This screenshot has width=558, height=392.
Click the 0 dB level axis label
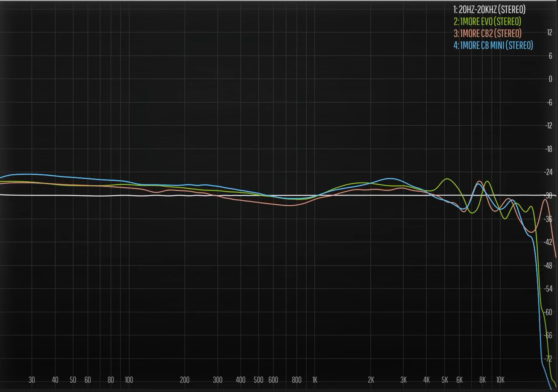click(x=550, y=79)
